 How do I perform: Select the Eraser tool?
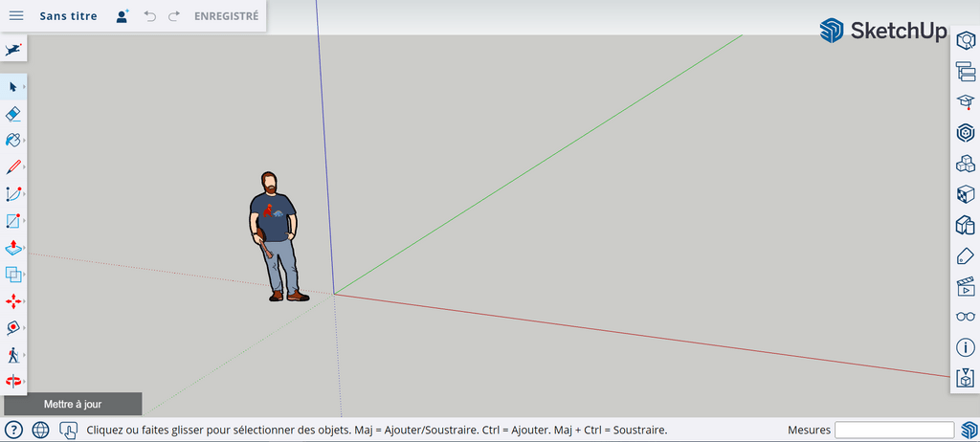point(12,113)
